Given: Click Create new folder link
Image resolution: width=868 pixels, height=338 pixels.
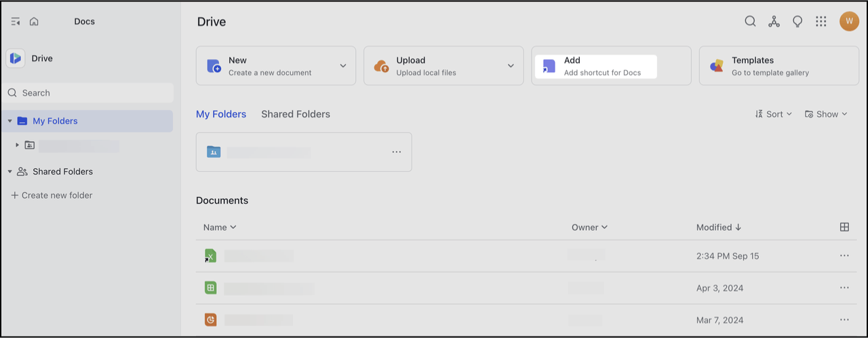Looking at the screenshot, I should click(52, 195).
